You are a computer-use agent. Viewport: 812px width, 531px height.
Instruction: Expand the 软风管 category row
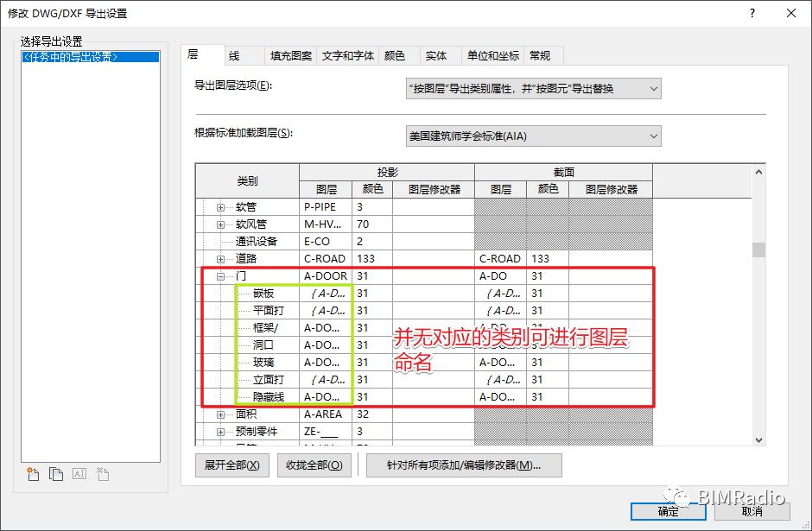(220, 224)
